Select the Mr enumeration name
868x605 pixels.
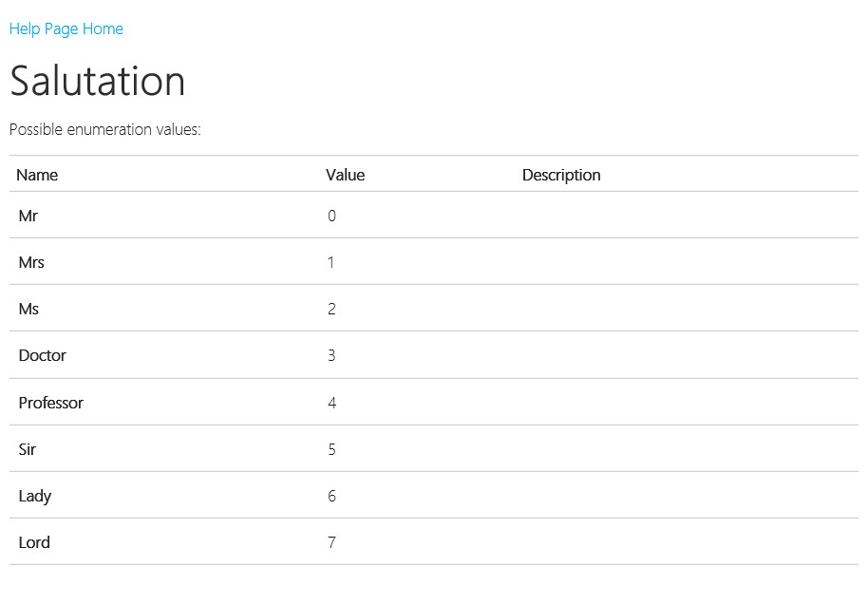coord(28,216)
